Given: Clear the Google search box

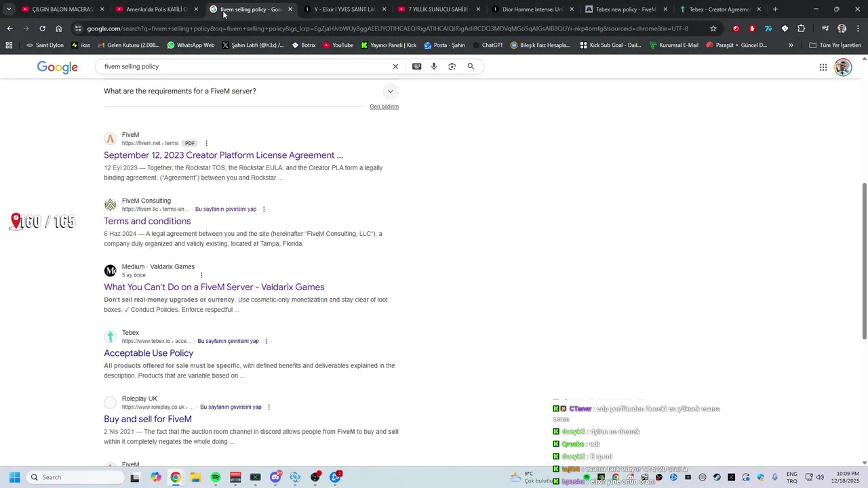Looking at the screenshot, I should click(x=395, y=66).
